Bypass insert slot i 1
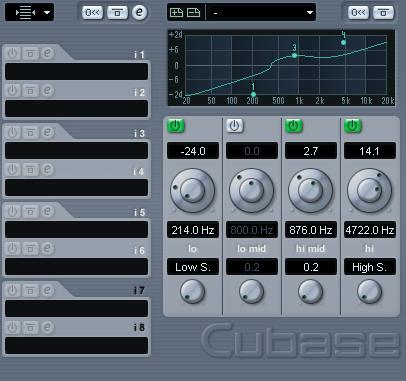The width and height of the screenshot is (406, 381). point(30,53)
